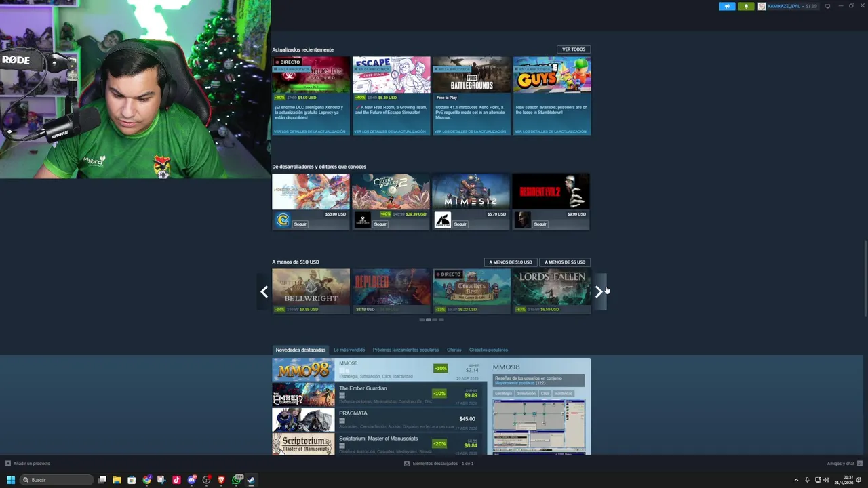Open MMO98 preview screenshot thumbnail
Viewport: 868px width, 488px height.
[x=539, y=426]
